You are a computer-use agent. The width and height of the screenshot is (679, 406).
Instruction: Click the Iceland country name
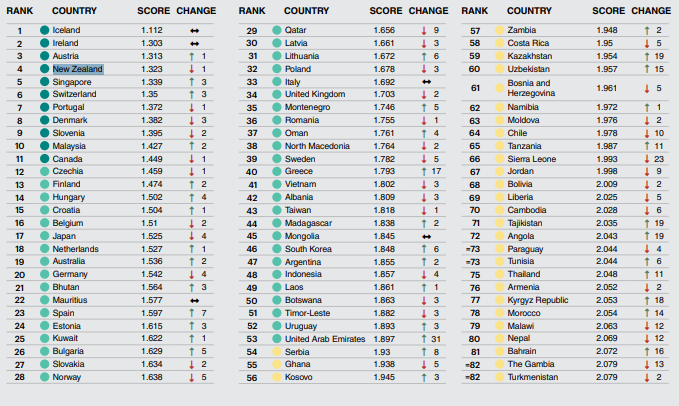pyautogui.click(x=66, y=30)
